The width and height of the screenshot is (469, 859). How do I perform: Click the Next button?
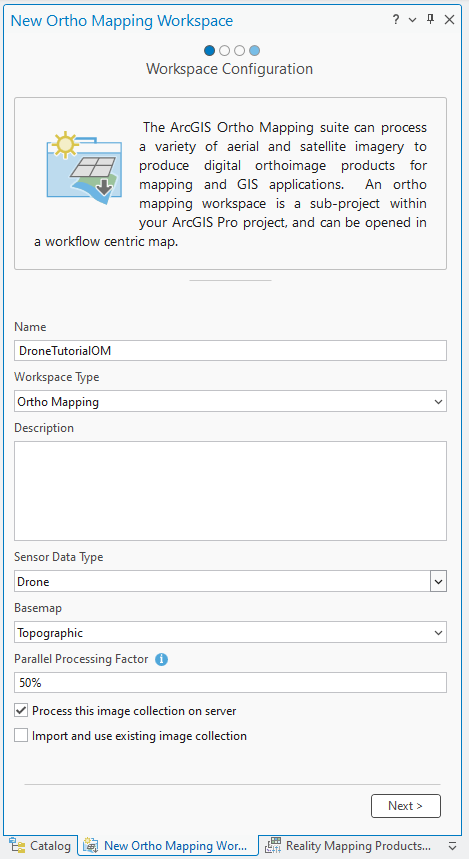(405, 806)
